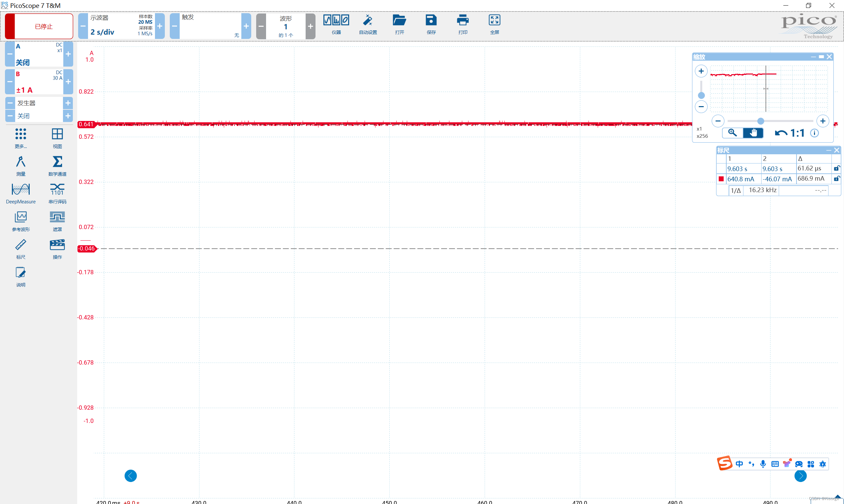Open the 操作 actions tool
The image size is (844, 504).
pos(57,249)
